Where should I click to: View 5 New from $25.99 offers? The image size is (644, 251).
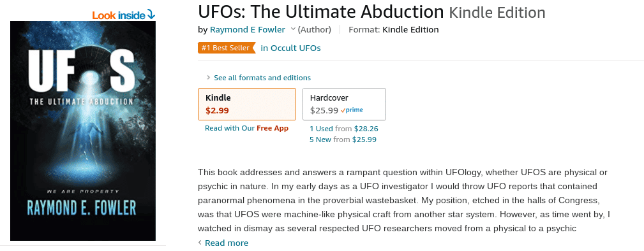343,140
